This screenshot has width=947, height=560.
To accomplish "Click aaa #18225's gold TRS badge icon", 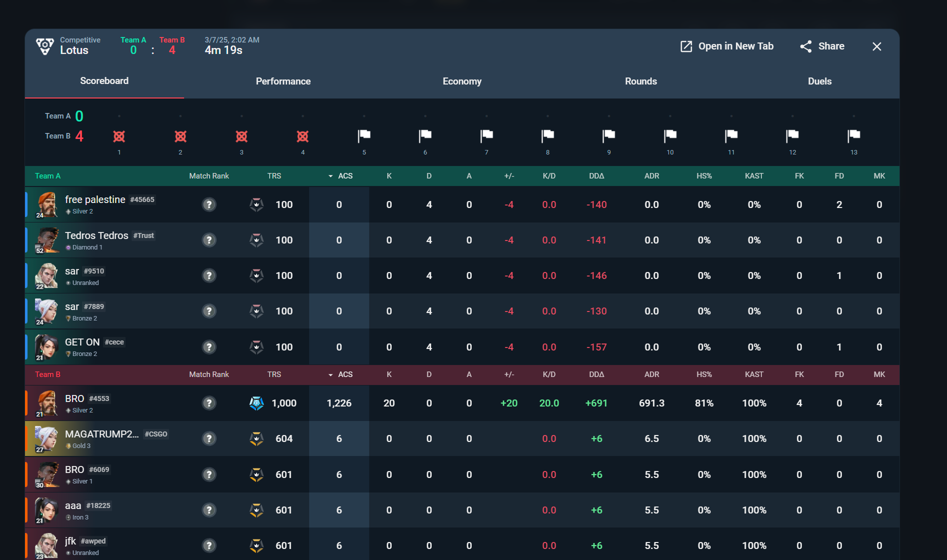I will point(257,510).
